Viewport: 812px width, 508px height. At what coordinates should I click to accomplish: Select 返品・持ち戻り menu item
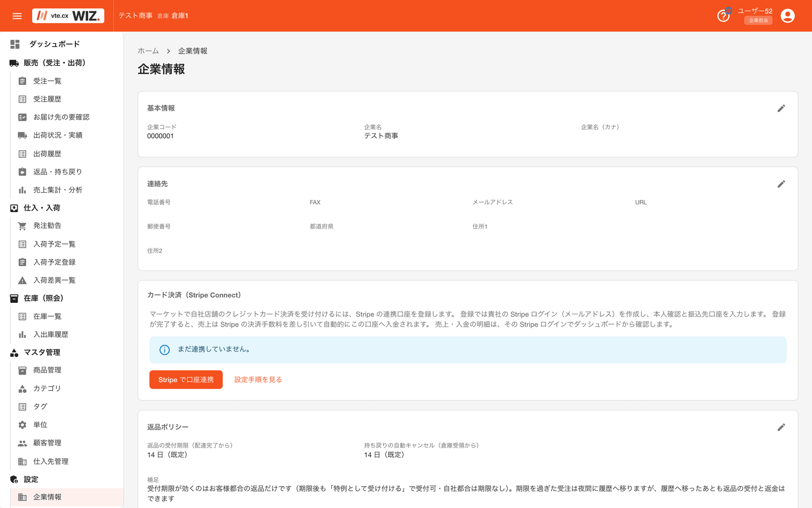click(x=66, y=171)
